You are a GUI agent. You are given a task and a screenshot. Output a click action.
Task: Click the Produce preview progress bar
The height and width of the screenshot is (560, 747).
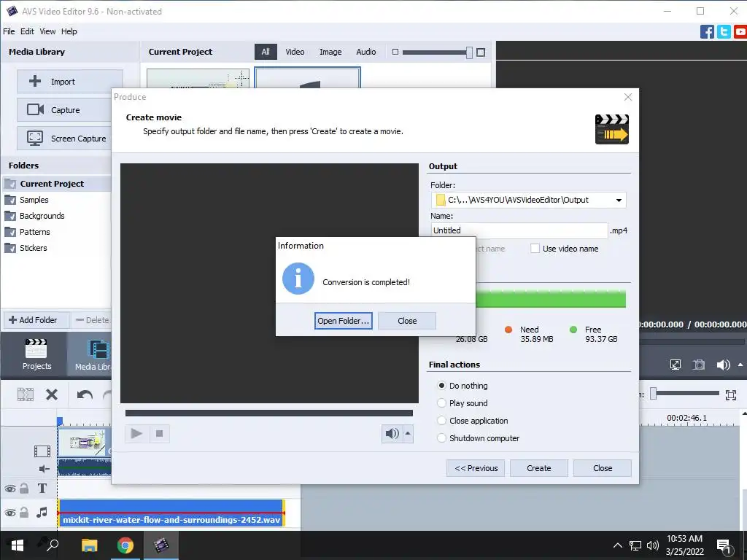(x=269, y=413)
